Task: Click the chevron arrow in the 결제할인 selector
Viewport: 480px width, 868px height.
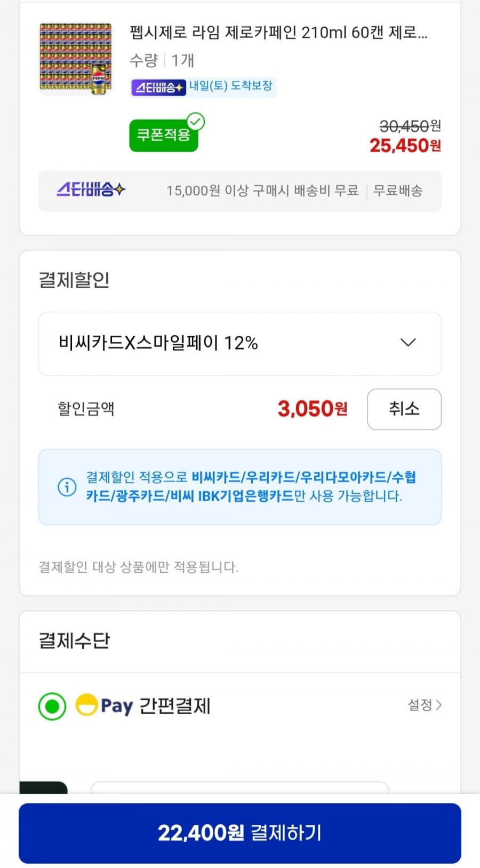Action: (408, 343)
